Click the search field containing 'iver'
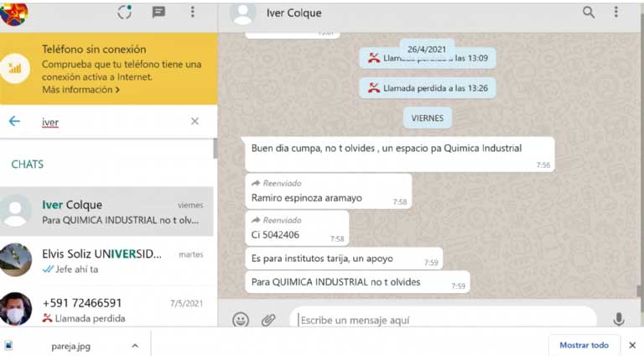The height and width of the screenshot is (356, 644). (x=109, y=122)
